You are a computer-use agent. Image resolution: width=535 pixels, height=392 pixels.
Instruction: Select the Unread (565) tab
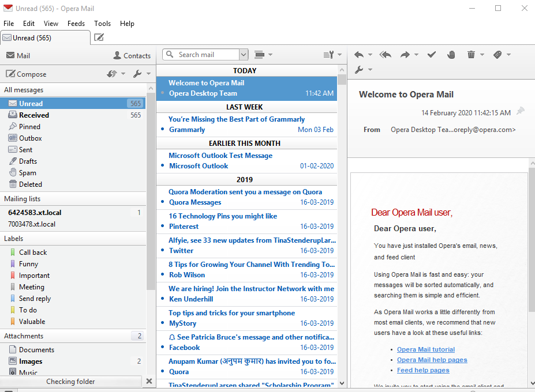click(45, 37)
